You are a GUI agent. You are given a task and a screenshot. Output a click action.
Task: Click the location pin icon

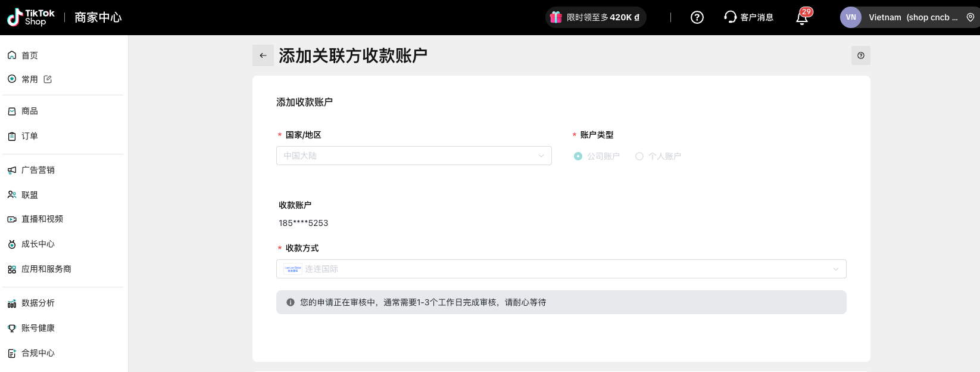pyautogui.click(x=970, y=17)
